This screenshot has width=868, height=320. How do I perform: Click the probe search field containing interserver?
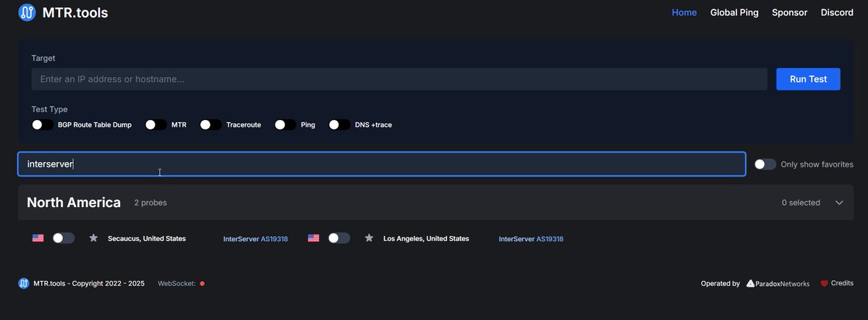(x=382, y=164)
